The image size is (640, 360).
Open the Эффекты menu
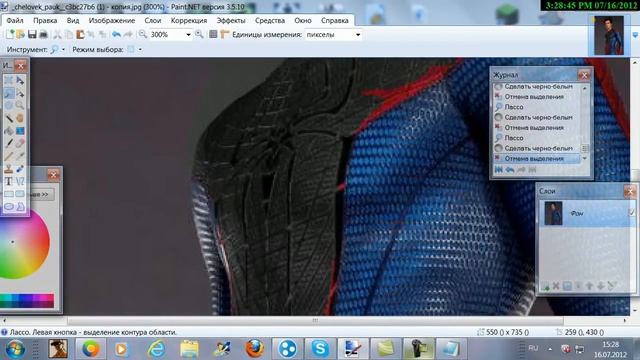coord(231,20)
